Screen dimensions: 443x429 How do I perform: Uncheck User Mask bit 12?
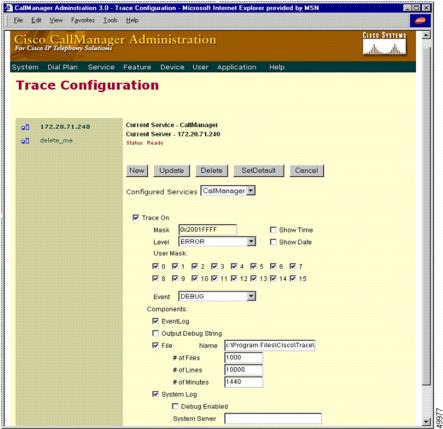click(234, 278)
